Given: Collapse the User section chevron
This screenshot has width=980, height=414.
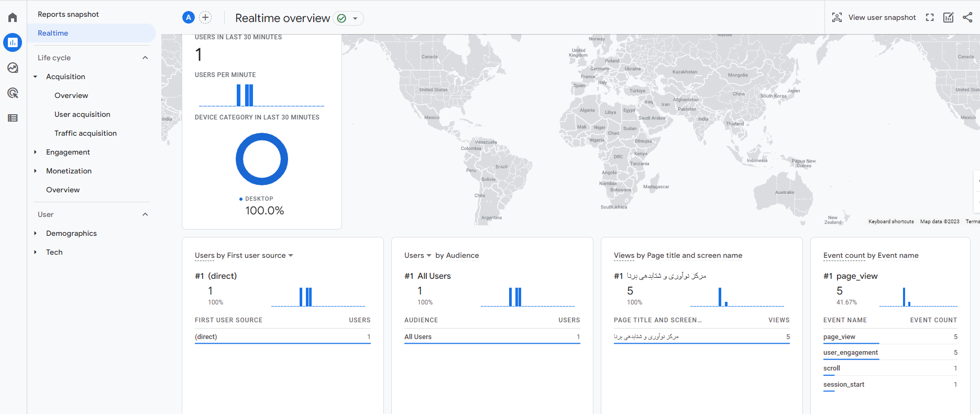Looking at the screenshot, I should (x=145, y=214).
